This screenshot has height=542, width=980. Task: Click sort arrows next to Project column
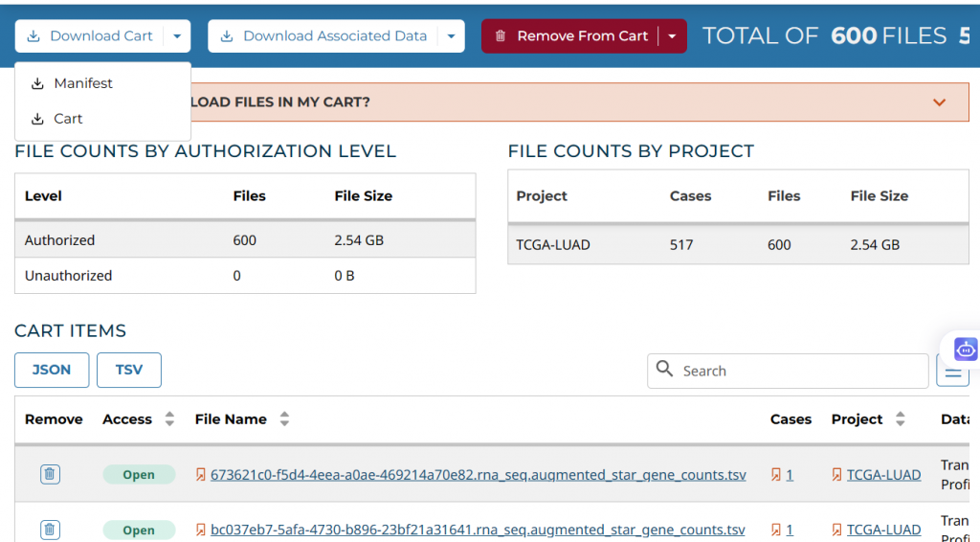pyautogui.click(x=900, y=419)
